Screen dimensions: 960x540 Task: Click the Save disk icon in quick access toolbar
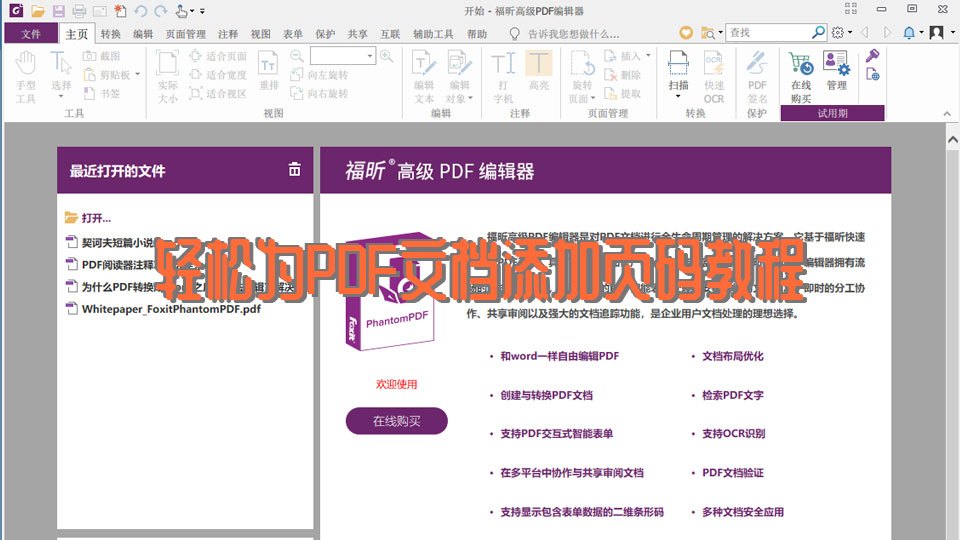click(x=59, y=11)
